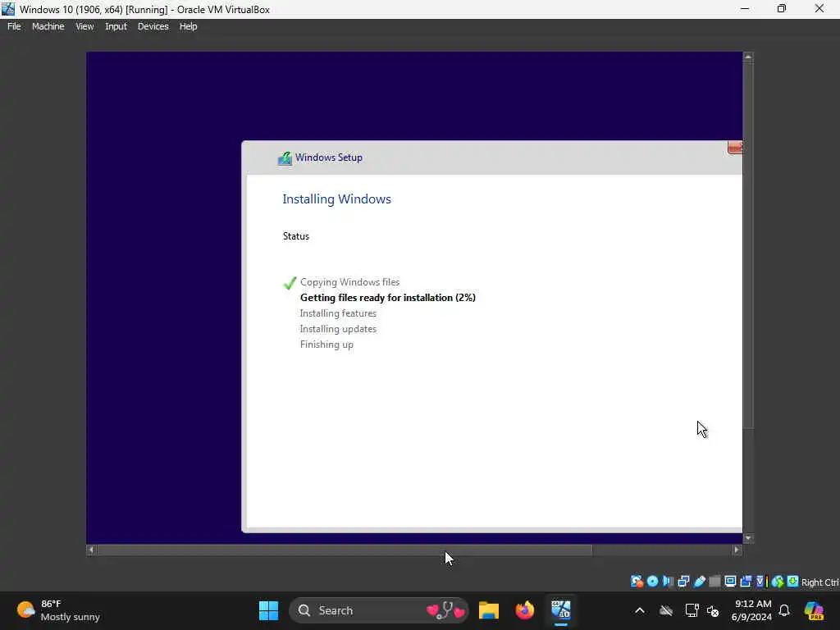Viewport: 840px width, 630px height.
Task: Click the Status label
Action: point(295,236)
